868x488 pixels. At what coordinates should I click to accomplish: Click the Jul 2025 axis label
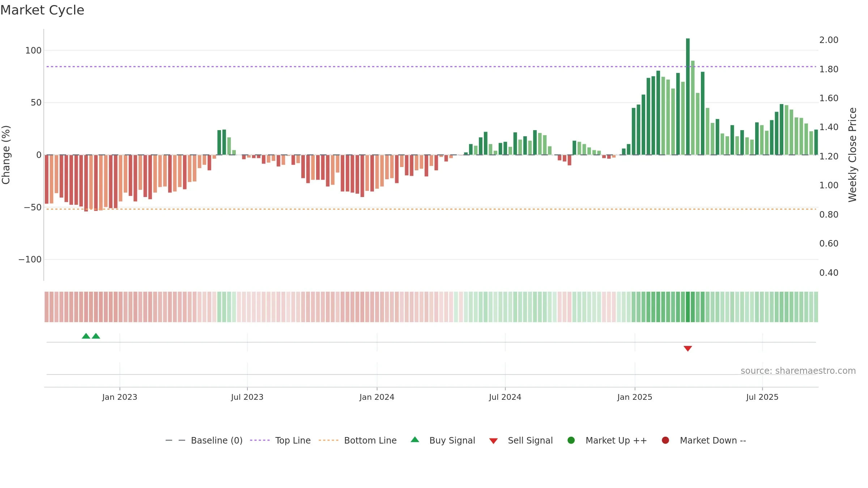coord(762,397)
